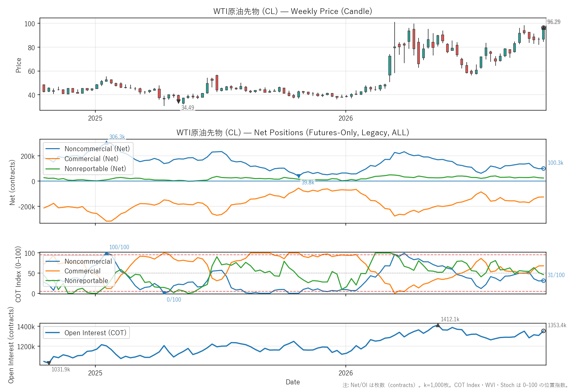
Task: Click the 34.49 price low annotation
Action: click(188, 108)
